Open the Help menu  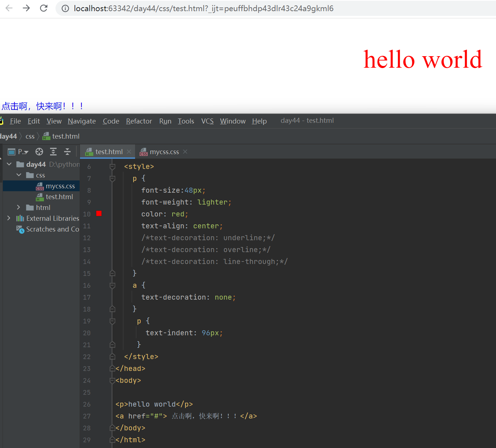tap(259, 121)
